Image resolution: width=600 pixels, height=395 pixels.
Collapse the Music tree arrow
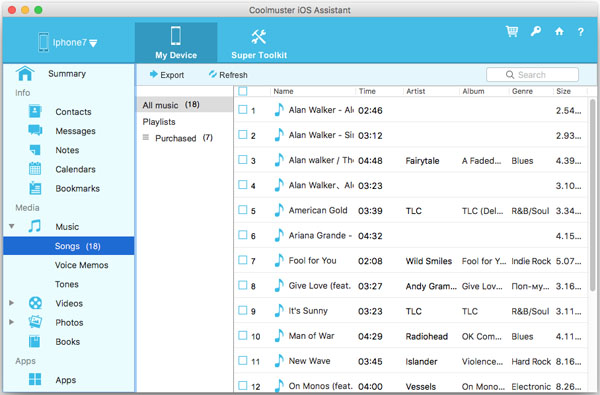coord(11,226)
